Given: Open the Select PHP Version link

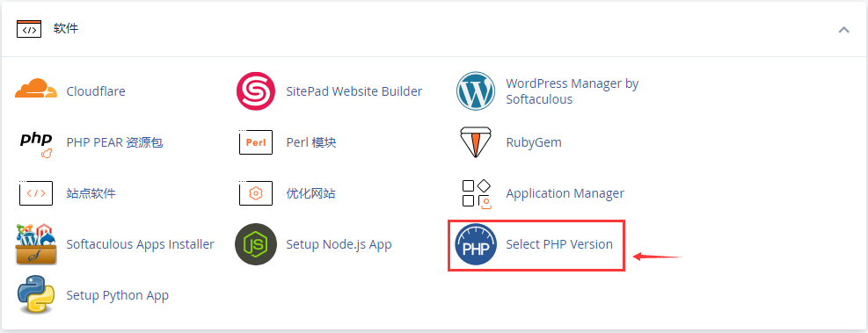Looking at the screenshot, I should [x=559, y=244].
